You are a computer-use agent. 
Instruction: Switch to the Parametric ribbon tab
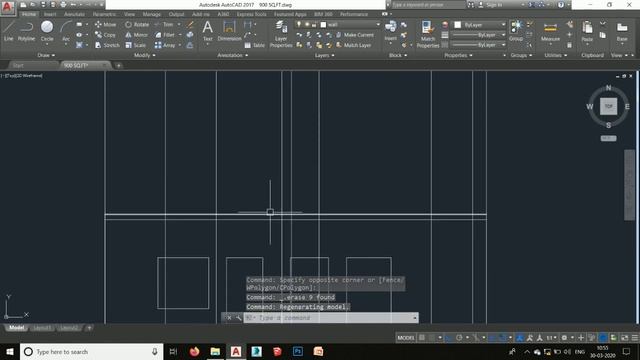click(x=104, y=14)
